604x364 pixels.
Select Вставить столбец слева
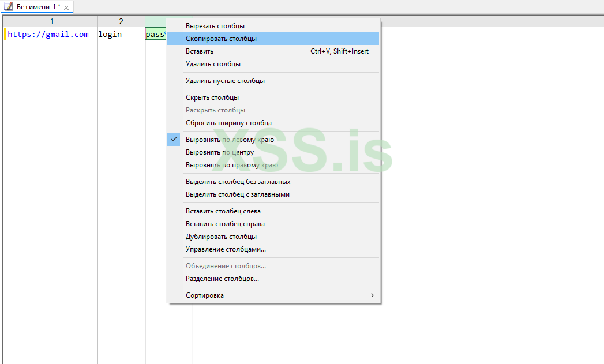click(273, 211)
